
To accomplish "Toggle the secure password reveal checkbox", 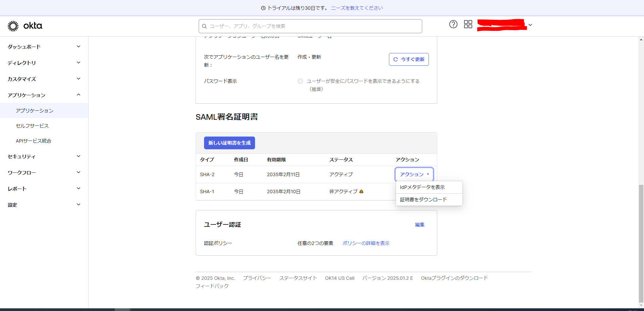I will [300, 81].
